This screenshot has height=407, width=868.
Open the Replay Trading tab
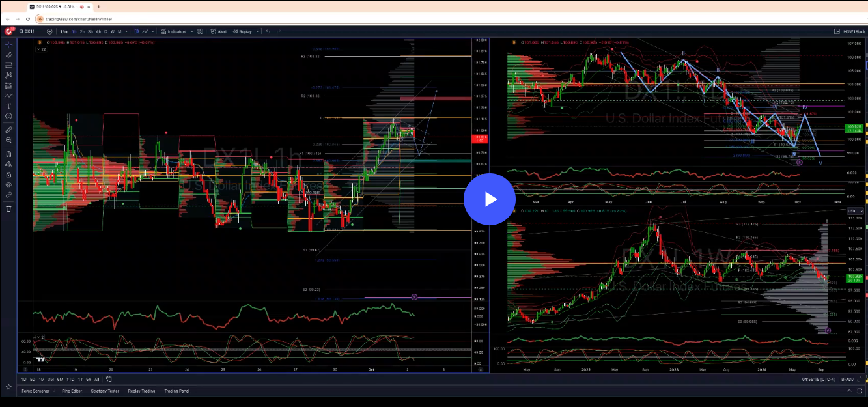(141, 391)
